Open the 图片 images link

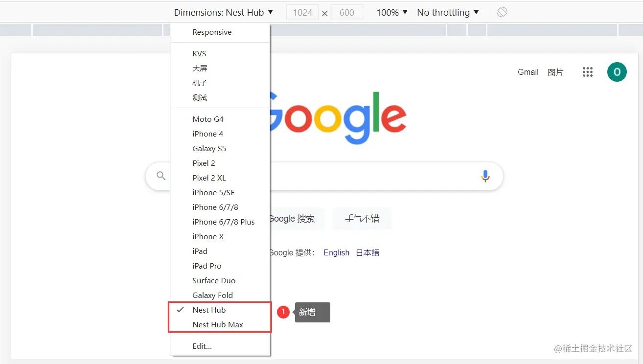(555, 72)
